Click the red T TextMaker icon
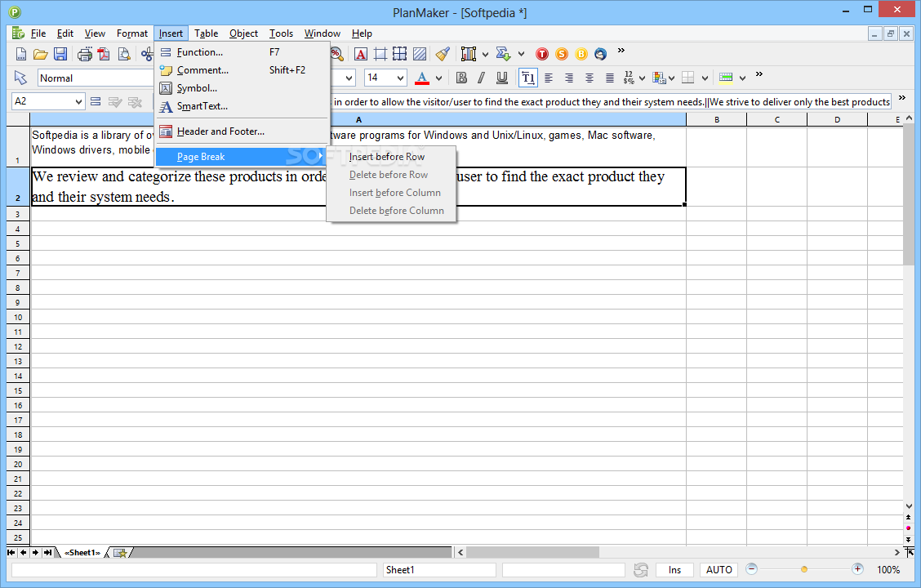 click(542, 55)
